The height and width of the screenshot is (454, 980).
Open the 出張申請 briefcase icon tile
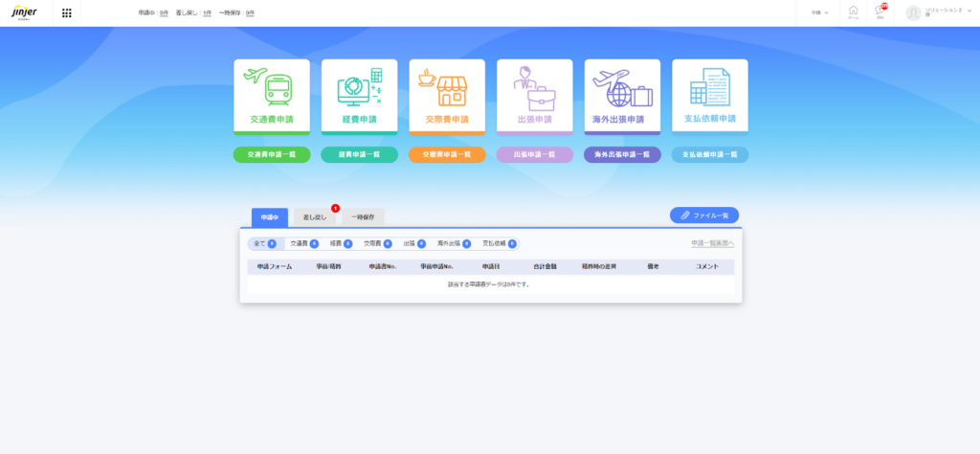(534, 95)
